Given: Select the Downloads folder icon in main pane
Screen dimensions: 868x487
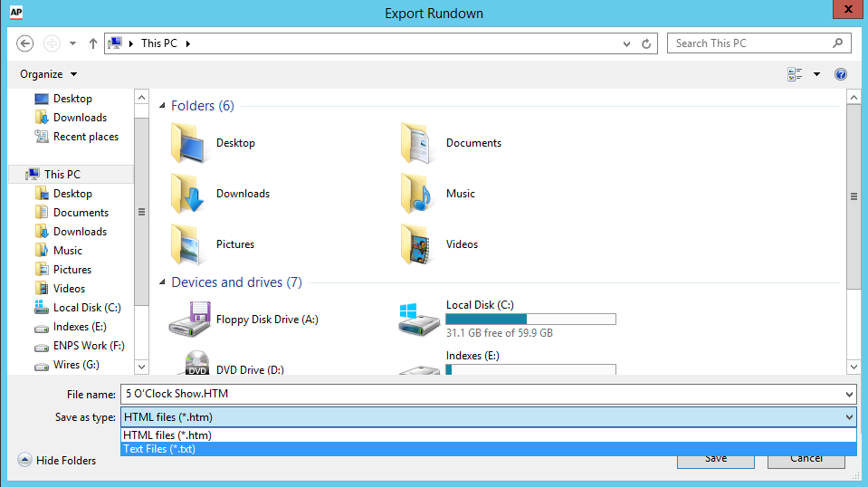Looking at the screenshot, I should point(187,193).
